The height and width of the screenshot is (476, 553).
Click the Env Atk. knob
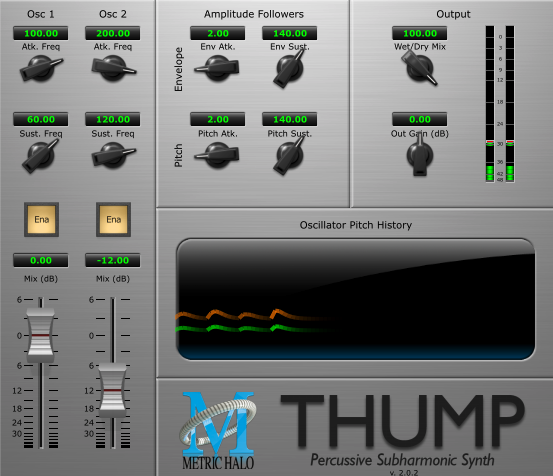[x=218, y=68]
